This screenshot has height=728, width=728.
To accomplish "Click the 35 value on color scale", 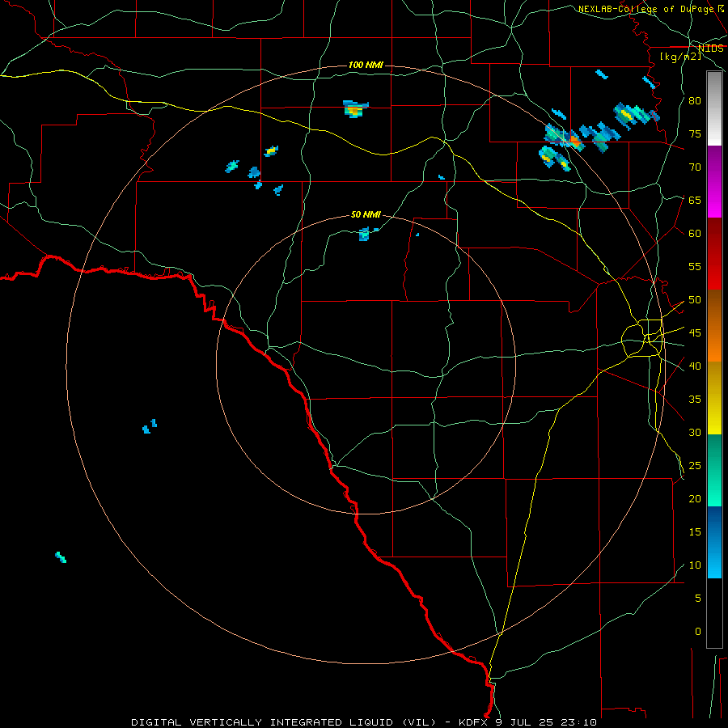I will pyautogui.click(x=695, y=400).
